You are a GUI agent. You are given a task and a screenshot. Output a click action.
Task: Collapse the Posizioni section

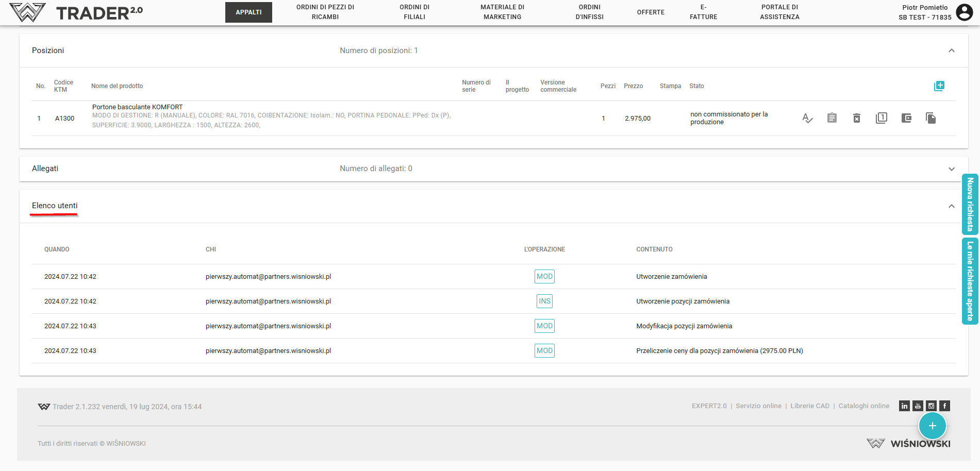click(x=951, y=51)
